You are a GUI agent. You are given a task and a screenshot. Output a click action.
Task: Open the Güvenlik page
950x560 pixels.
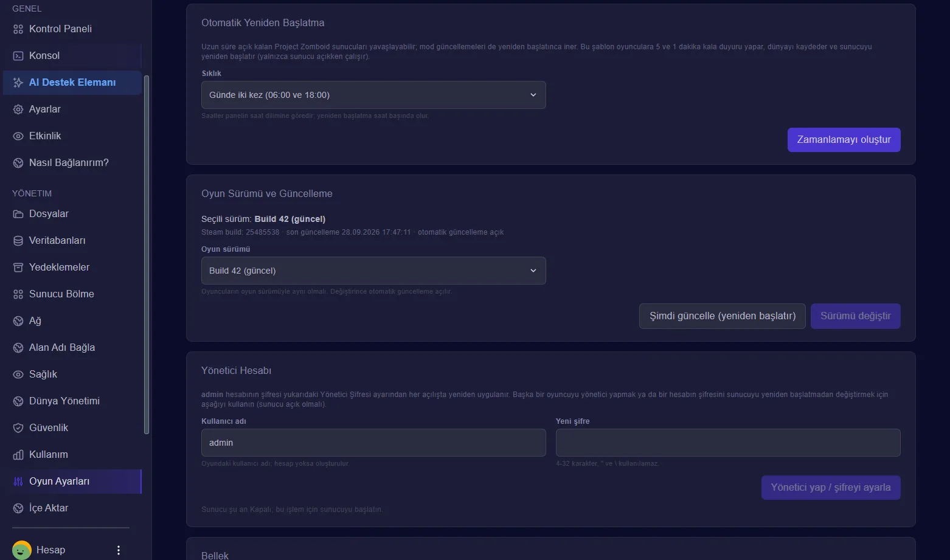pos(72,428)
